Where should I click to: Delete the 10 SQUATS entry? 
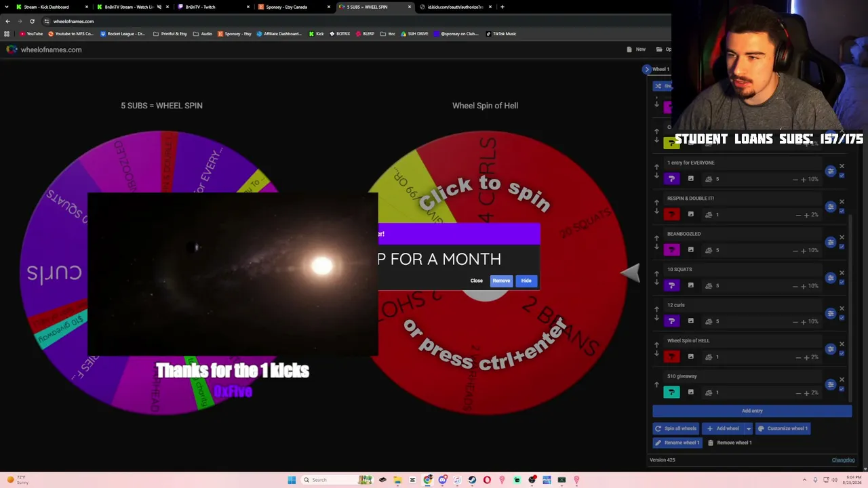point(842,272)
